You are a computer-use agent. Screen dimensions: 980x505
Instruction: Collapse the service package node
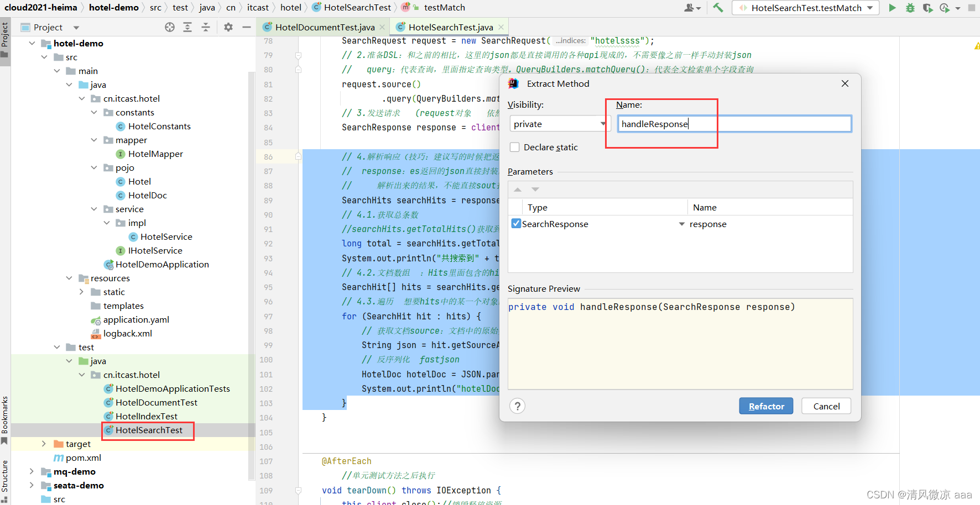pyautogui.click(x=94, y=209)
